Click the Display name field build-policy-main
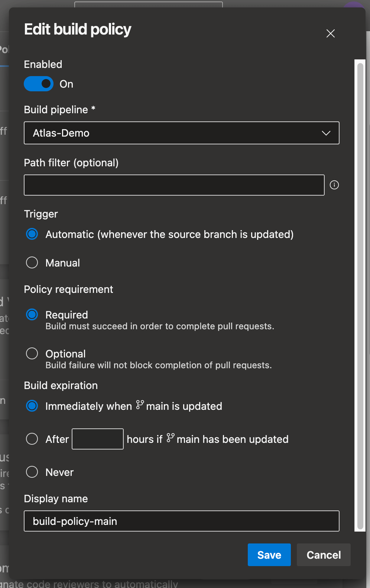Screen dimensions: 370x588 click(181, 521)
